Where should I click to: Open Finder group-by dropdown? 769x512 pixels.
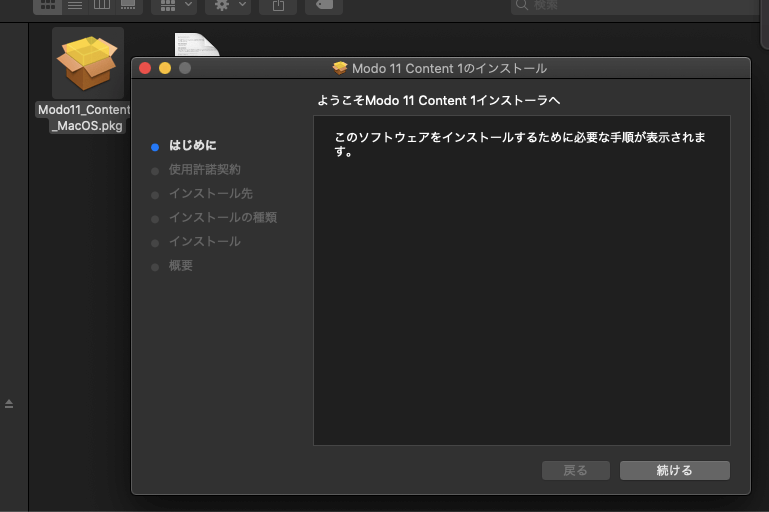coord(174,5)
